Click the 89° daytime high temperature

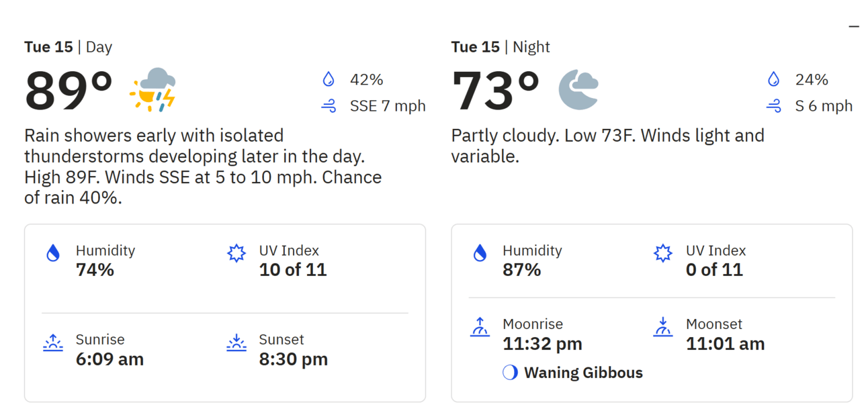pos(69,91)
